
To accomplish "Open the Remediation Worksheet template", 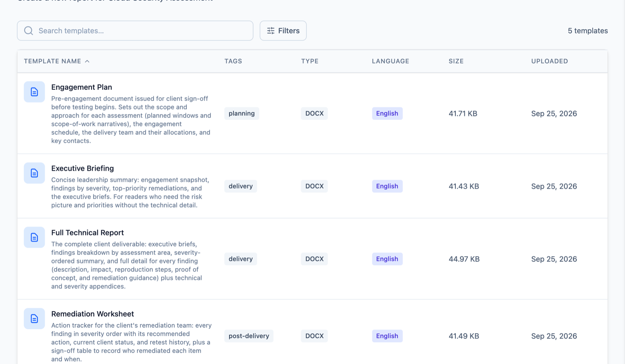I will click(93, 314).
